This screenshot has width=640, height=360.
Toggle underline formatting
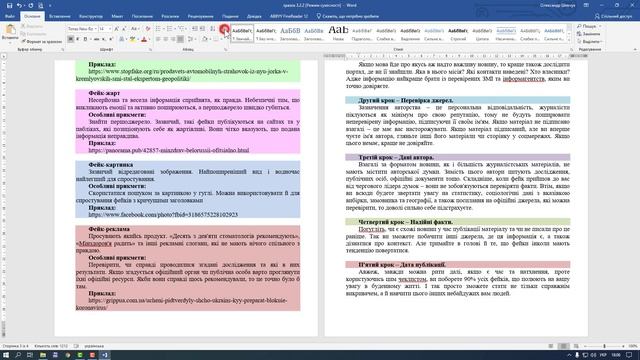[x=85, y=39]
